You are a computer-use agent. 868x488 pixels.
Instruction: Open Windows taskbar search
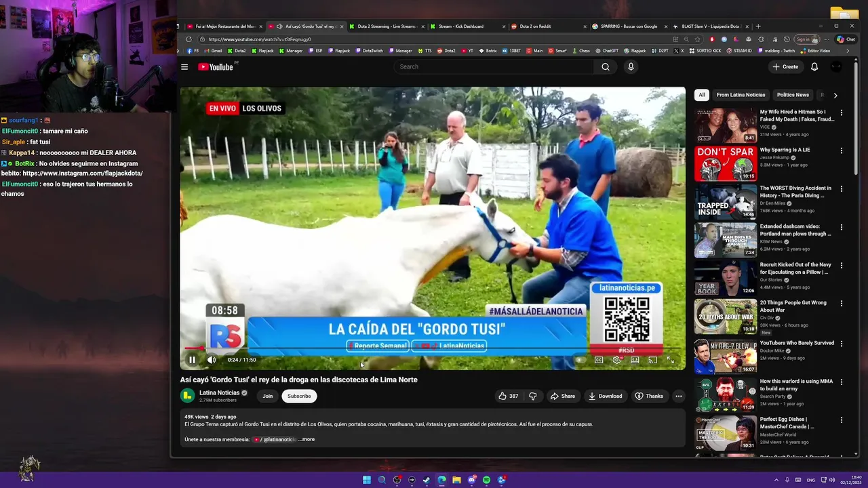point(382,480)
